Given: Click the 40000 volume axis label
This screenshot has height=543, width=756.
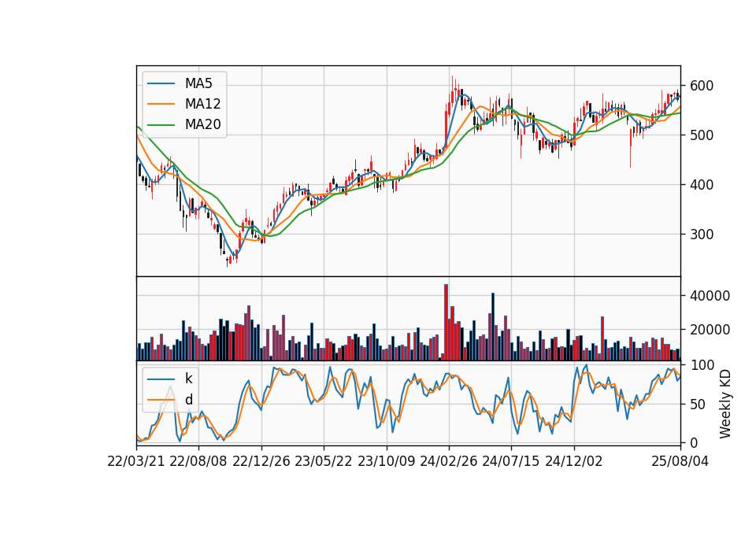Looking at the screenshot, I should [x=710, y=296].
